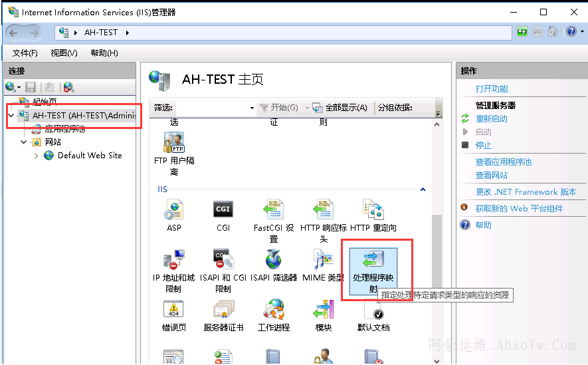Collapse the 网站 tree node

coord(24,142)
